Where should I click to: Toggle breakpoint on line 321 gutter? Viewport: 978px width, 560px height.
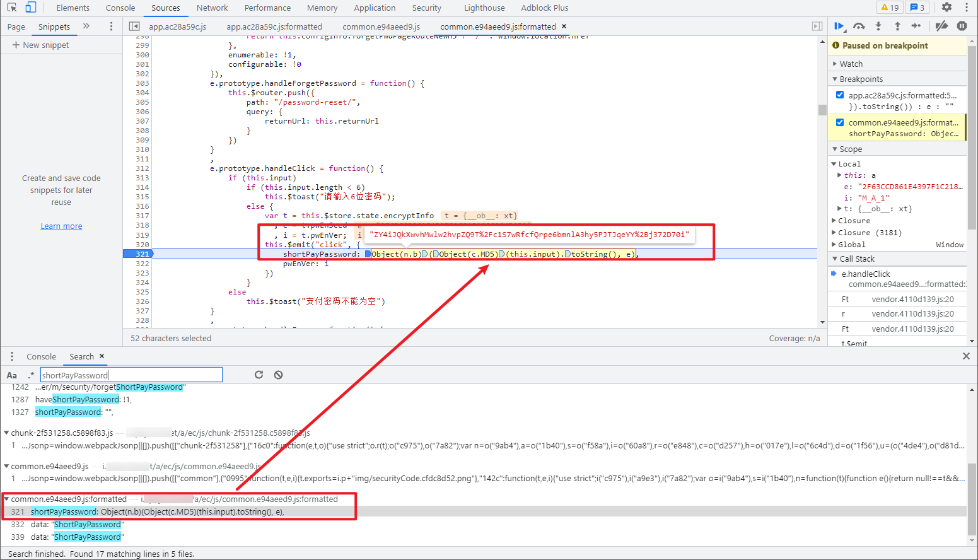click(138, 254)
